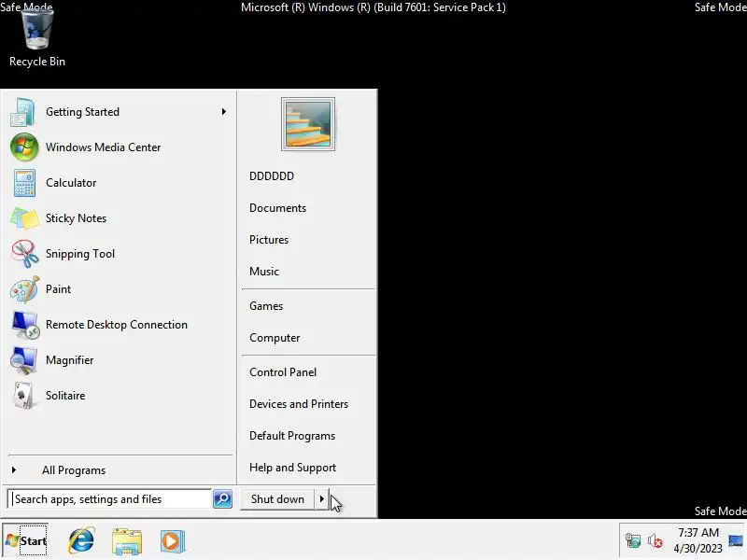Image resolution: width=747 pixels, height=560 pixels.
Task: Open Windows Explorer folder on taskbar
Action: (127, 541)
